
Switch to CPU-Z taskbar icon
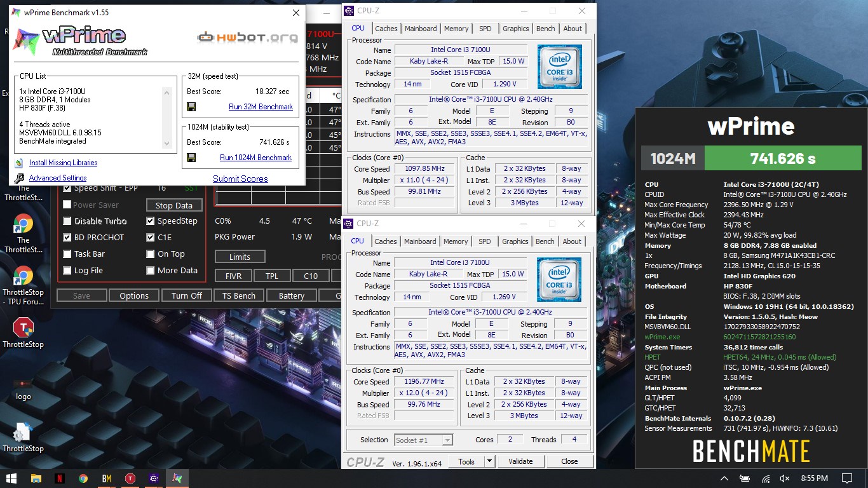click(154, 478)
